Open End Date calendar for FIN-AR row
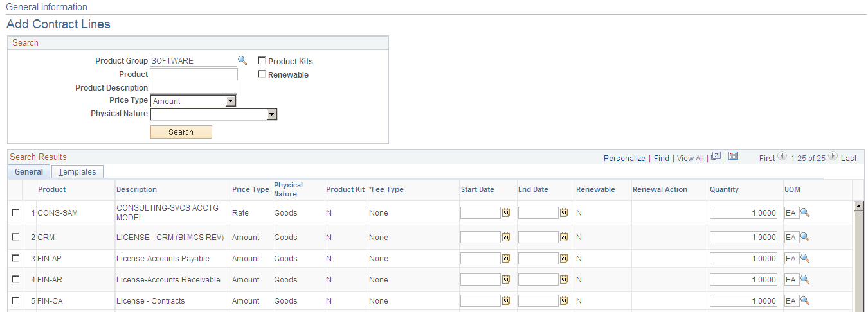The image size is (868, 312). point(564,279)
